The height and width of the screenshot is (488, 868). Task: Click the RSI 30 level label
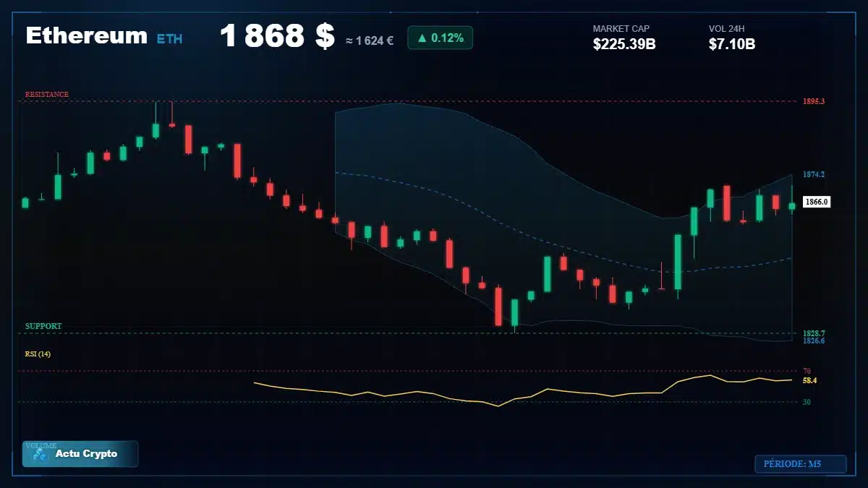coord(807,402)
